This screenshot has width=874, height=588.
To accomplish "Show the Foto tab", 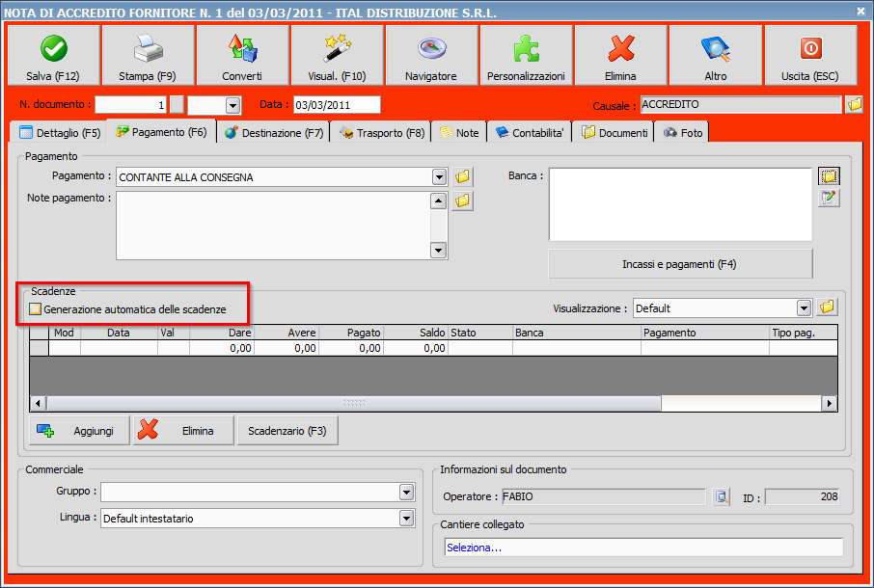I will [682, 132].
